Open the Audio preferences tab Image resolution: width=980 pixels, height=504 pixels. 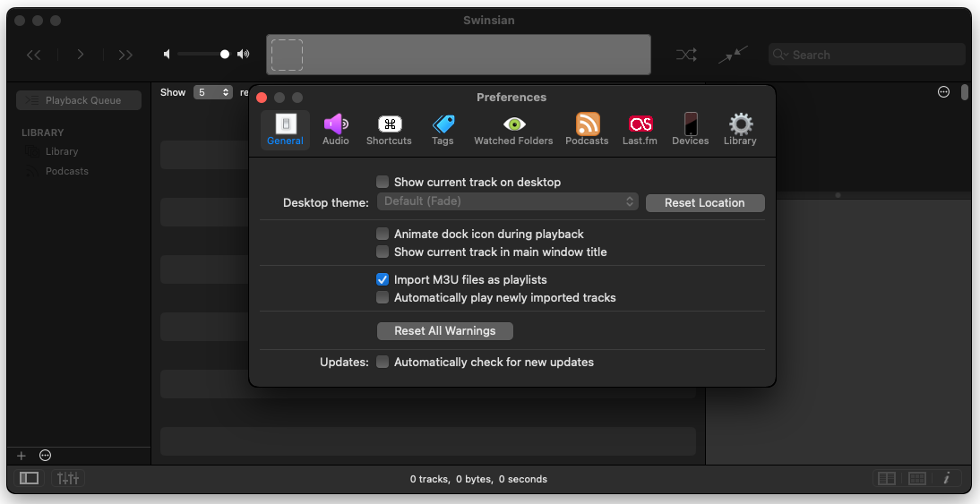point(336,130)
